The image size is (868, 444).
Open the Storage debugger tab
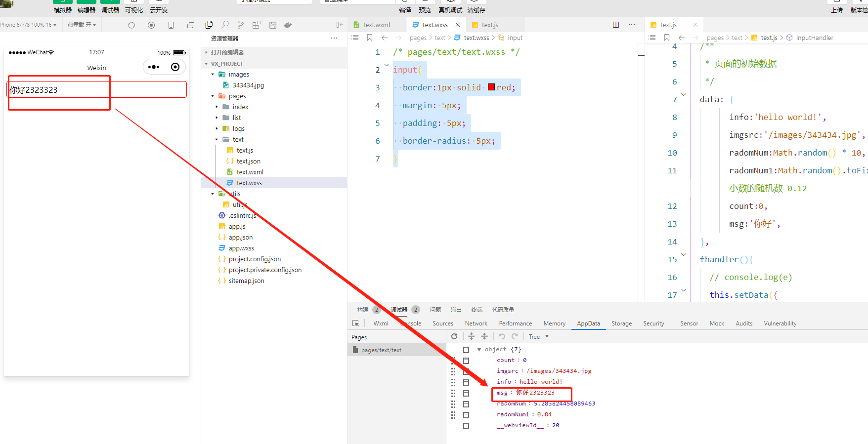(621, 323)
